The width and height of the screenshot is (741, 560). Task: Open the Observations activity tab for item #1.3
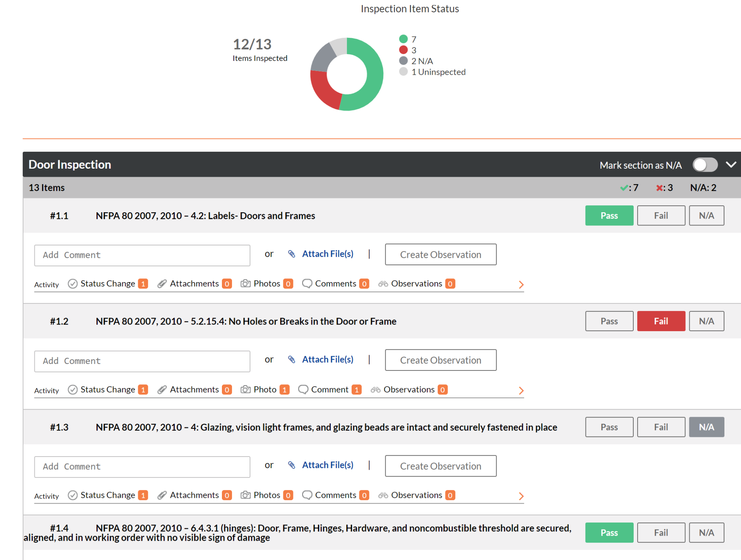416,495
